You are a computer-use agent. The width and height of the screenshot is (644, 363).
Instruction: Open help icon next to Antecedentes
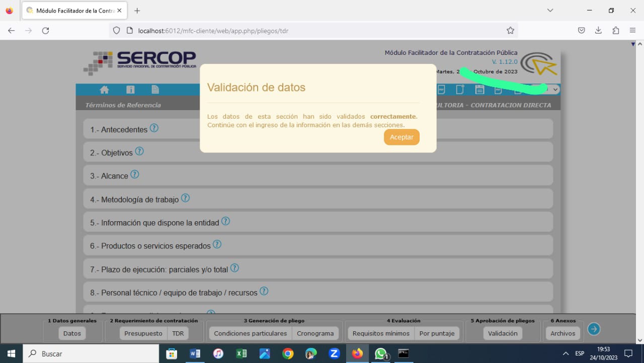(154, 128)
